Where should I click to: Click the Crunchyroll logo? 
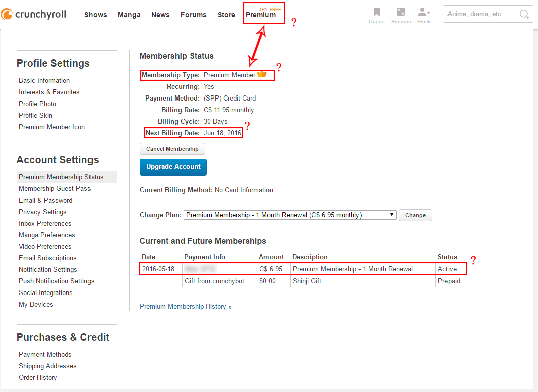34,14
